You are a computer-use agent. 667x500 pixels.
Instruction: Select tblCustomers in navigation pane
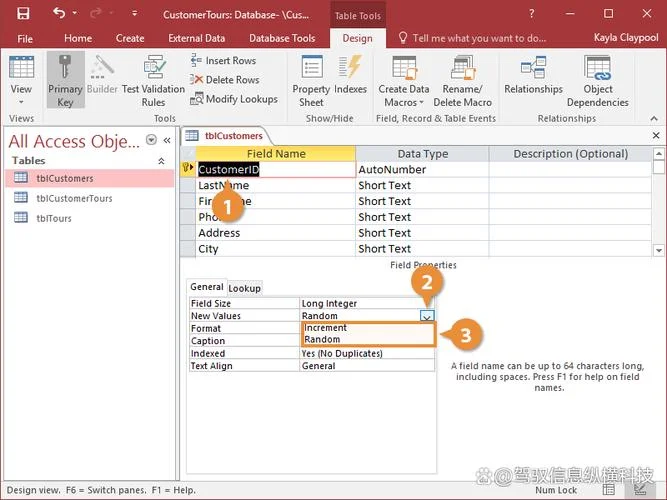[x=90, y=178]
